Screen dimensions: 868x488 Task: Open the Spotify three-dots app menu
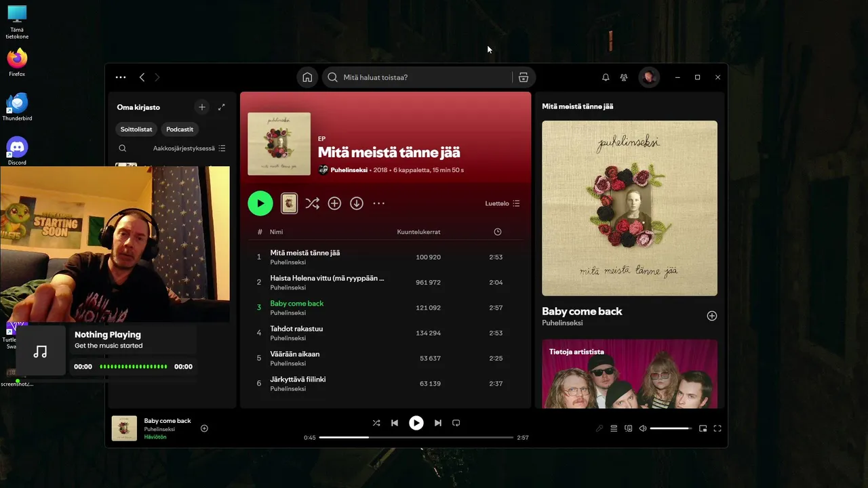point(121,77)
